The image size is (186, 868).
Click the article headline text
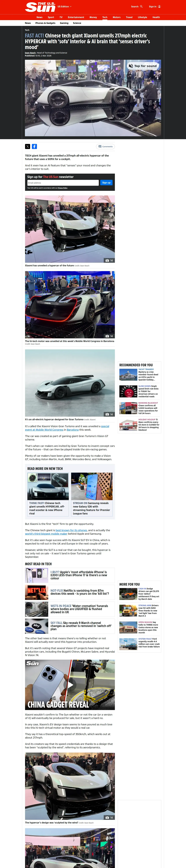(87, 41)
